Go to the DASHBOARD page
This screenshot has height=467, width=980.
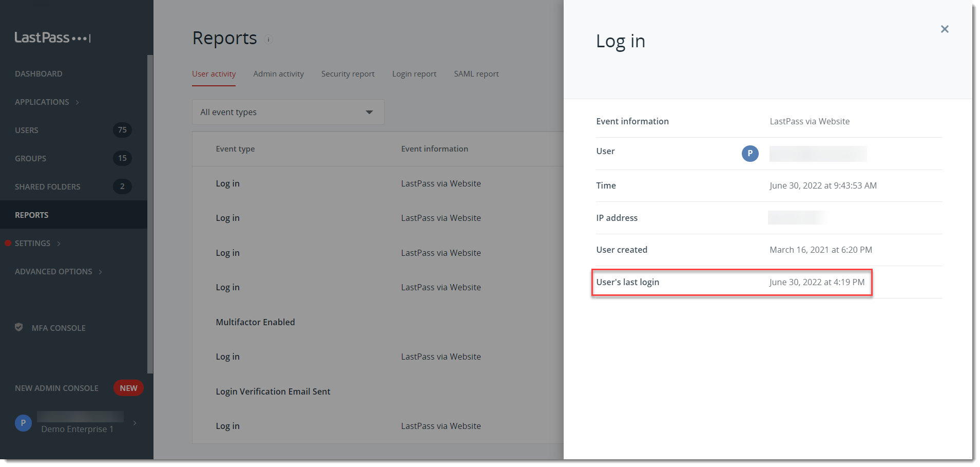coord(39,73)
